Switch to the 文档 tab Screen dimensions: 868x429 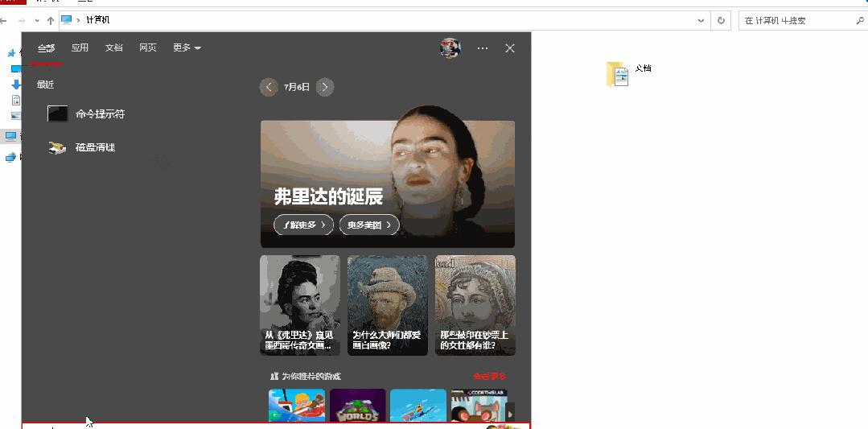114,48
